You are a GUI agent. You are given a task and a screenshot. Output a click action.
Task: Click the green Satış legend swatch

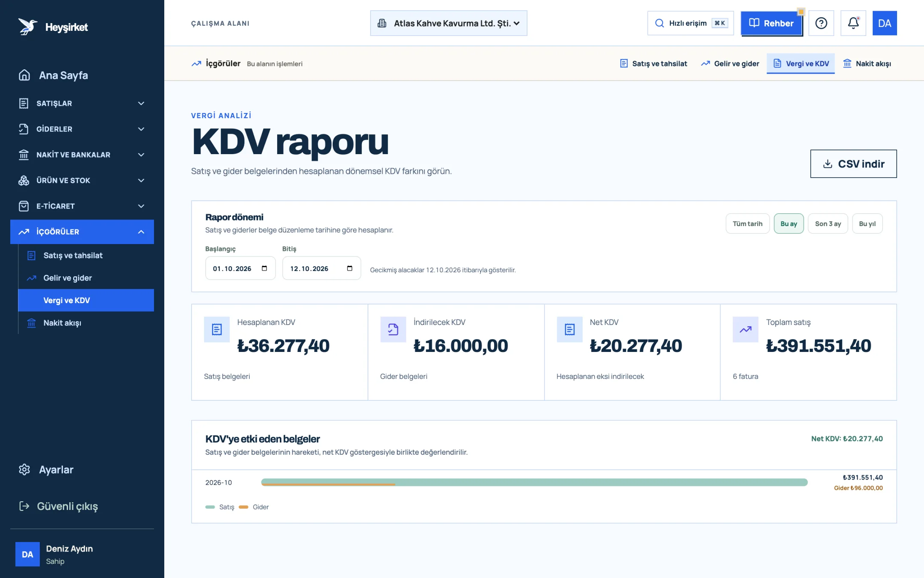pyautogui.click(x=210, y=507)
